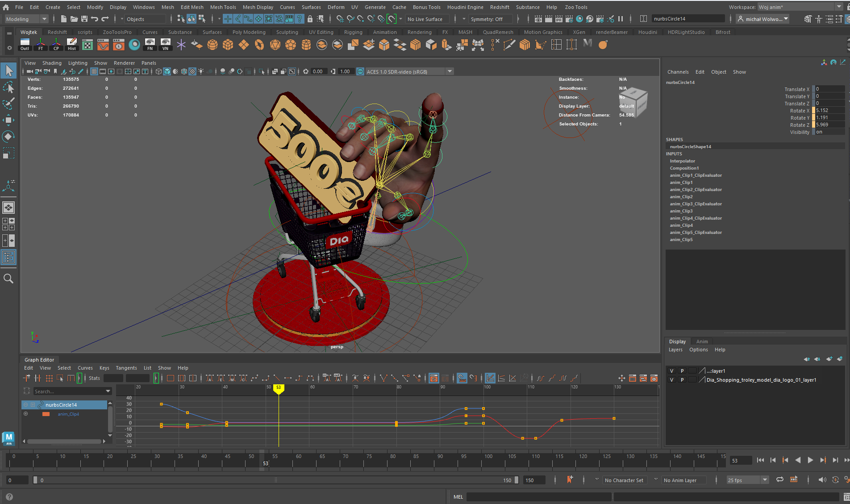
Task: Create a polygon cube from the shelf
Action: tap(228, 45)
